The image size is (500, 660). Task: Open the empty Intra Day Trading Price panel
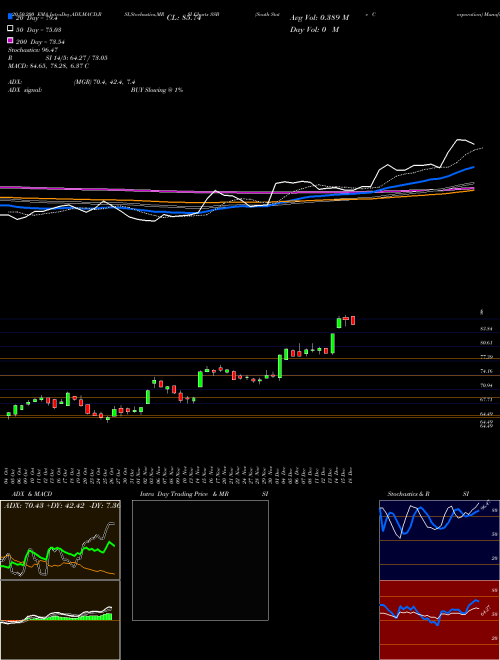click(x=200, y=560)
